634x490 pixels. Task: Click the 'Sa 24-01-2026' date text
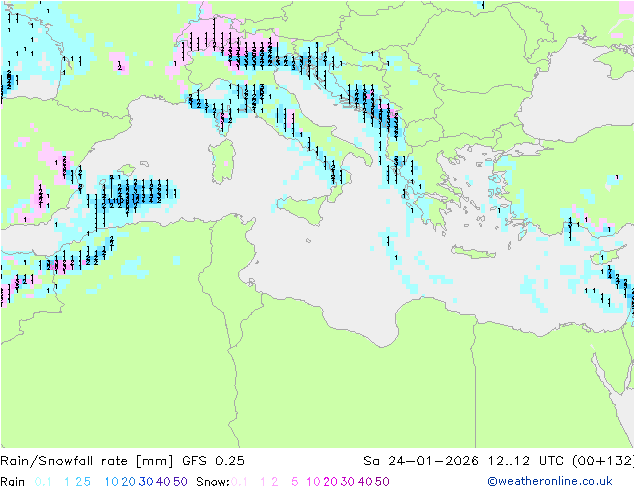(421, 461)
